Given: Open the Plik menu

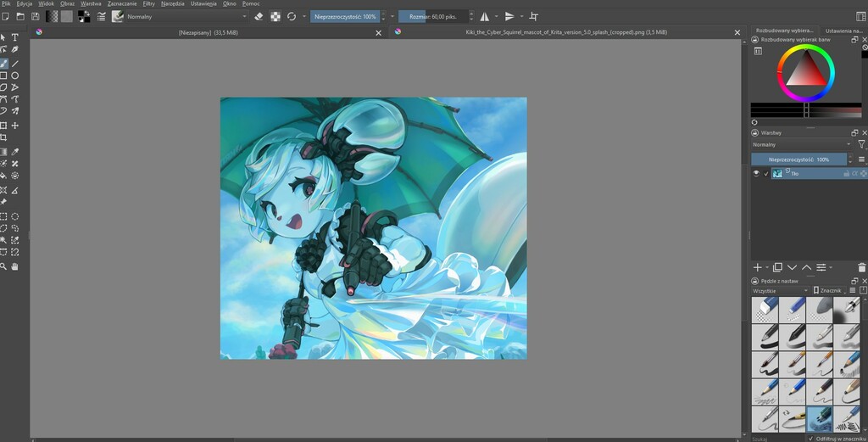Looking at the screenshot, I should click(x=6, y=3).
